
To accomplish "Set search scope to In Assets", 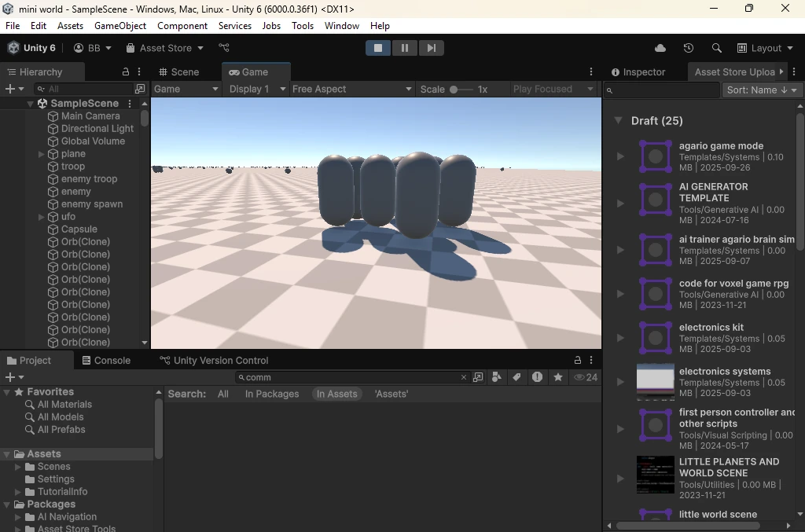I will click(336, 394).
